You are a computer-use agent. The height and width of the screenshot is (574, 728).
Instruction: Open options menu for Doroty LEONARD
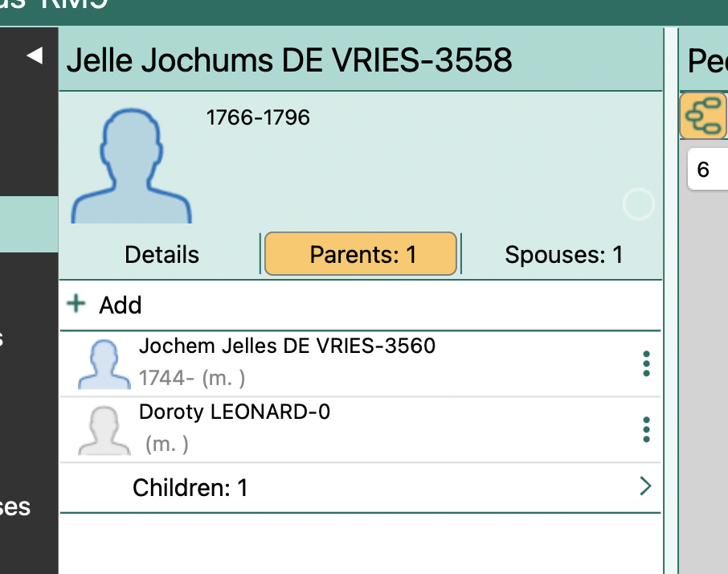coord(646,430)
